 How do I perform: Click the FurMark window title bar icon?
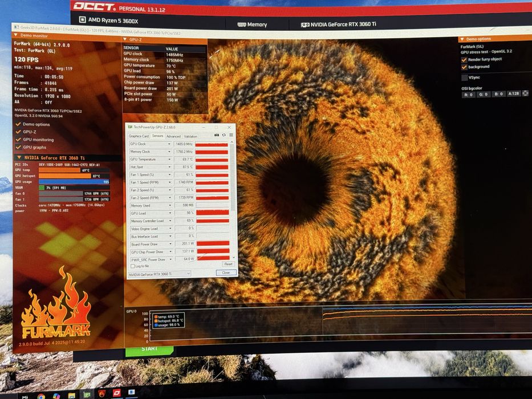[16, 27]
